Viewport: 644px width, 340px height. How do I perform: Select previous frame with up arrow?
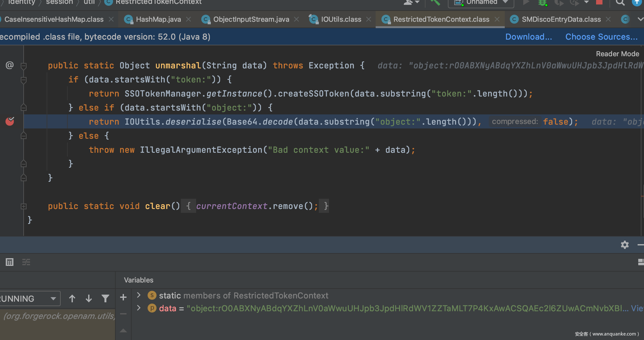pyautogui.click(x=72, y=298)
